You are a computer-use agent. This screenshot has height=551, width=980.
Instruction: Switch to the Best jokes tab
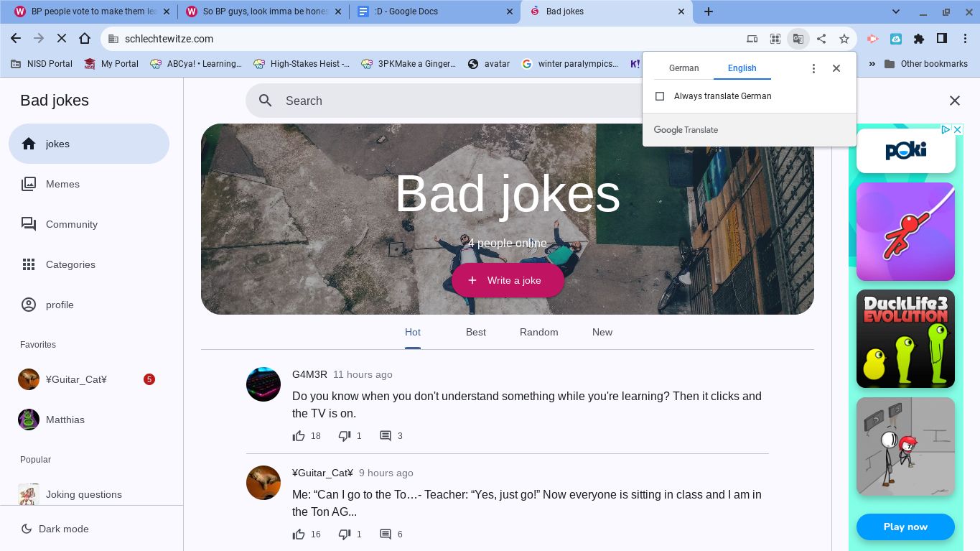point(475,332)
